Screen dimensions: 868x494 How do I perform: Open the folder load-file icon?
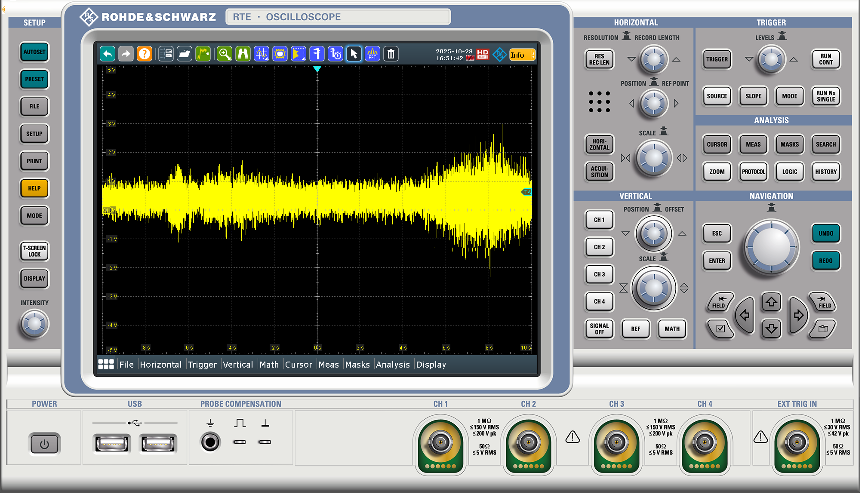pyautogui.click(x=184, y=54)
